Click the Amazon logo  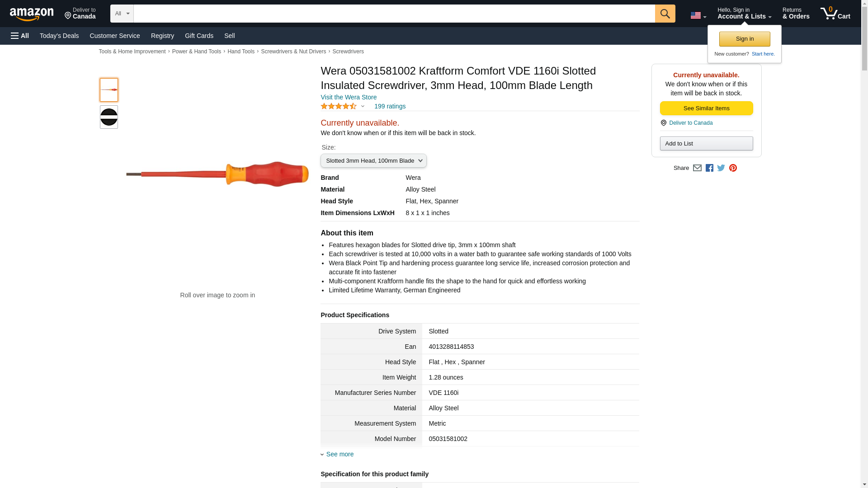point(32,14)
